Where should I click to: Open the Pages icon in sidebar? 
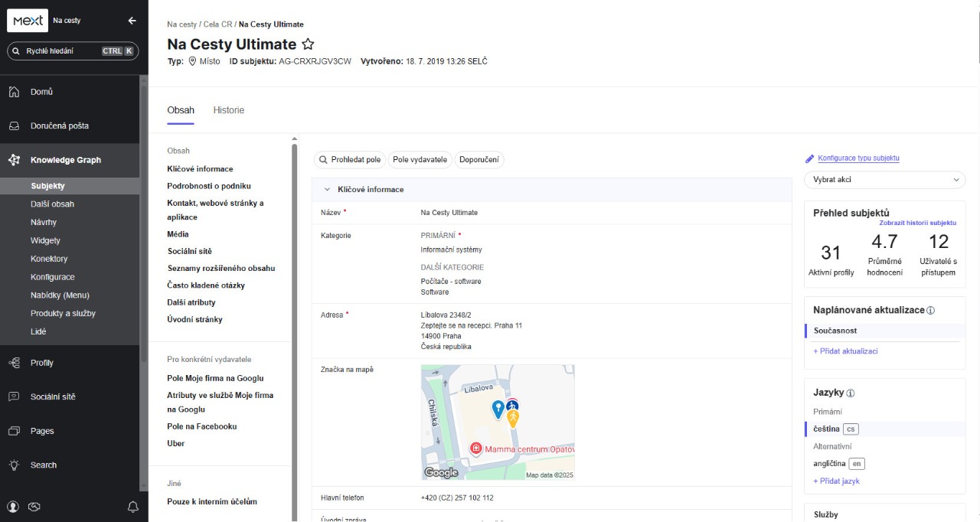[14, 431]
